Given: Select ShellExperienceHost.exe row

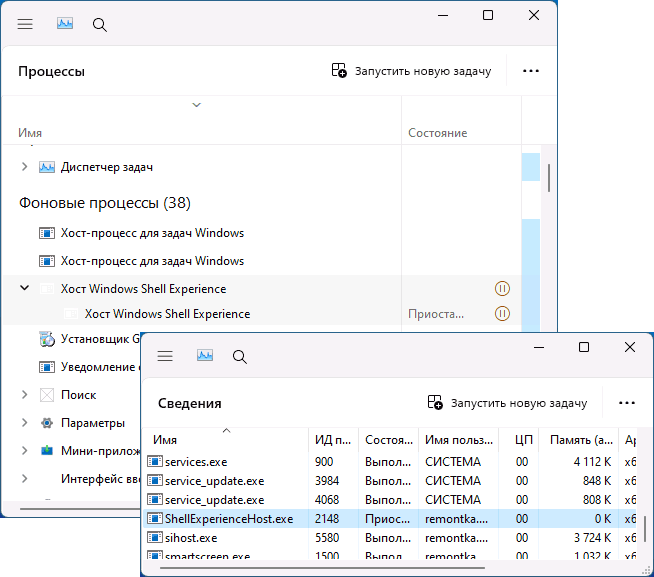Looking at the screenshot, I should tap(390, 519).
